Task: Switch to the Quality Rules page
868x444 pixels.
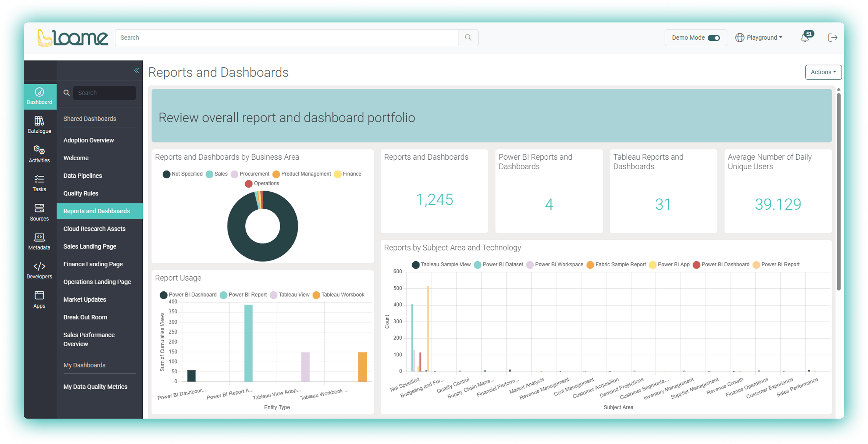Action: pyautogui.click(x=81, y=193)
